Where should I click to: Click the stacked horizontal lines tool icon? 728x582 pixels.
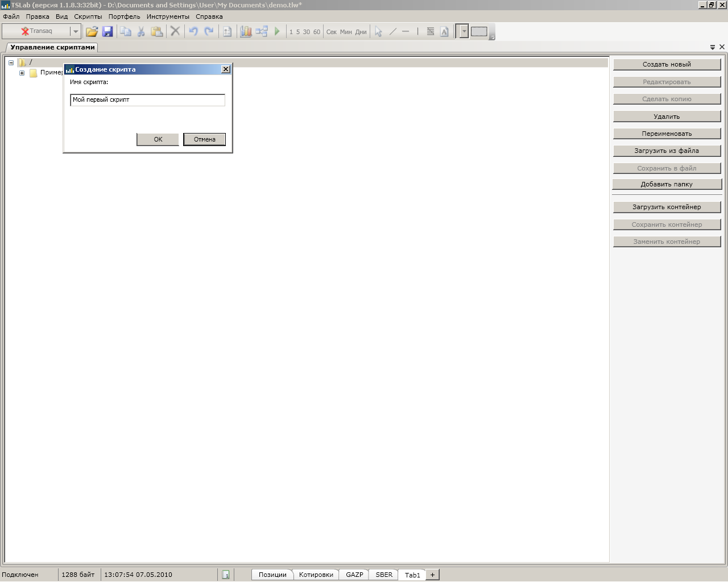tap(431, 31)
